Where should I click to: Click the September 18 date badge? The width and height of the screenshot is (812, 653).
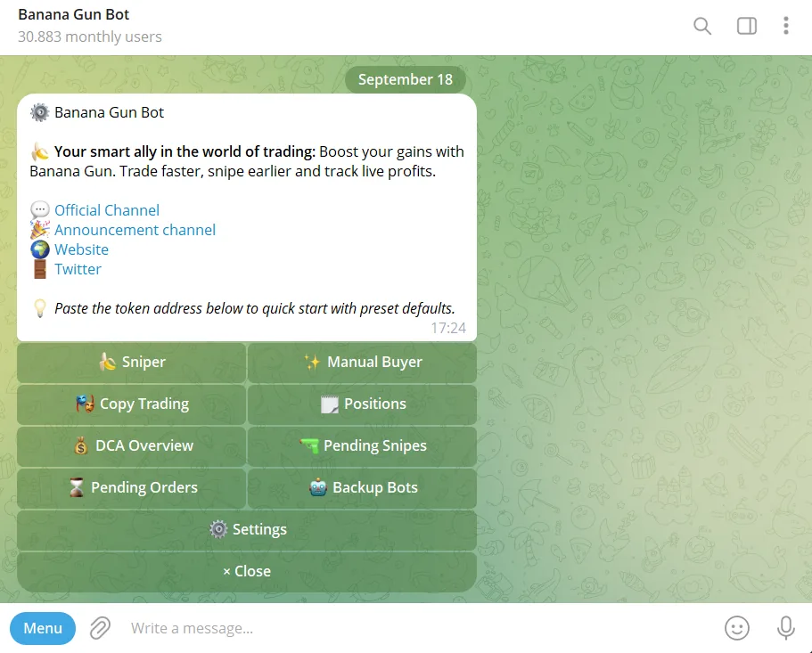pyautogui.click(x=405, y=79)
